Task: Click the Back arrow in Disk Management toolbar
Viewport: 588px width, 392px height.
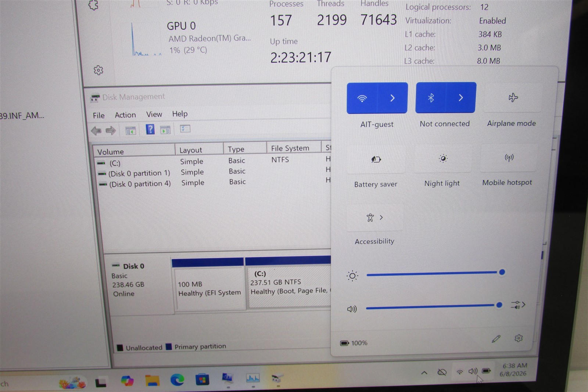Action: click(96, 131)
